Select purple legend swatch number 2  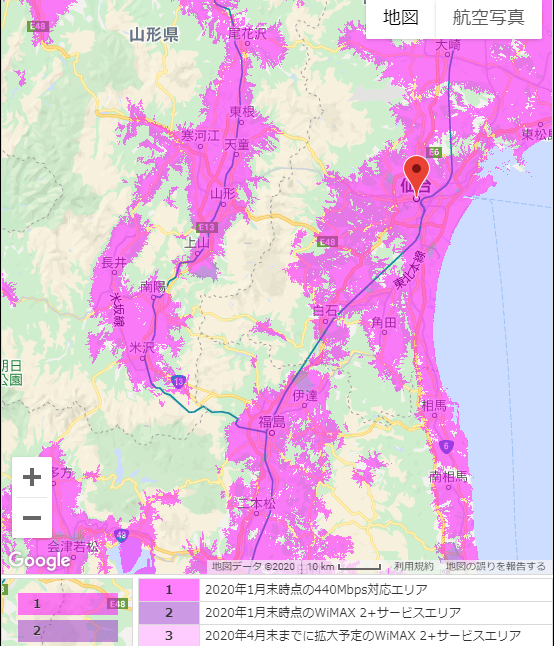coord(169,613)
